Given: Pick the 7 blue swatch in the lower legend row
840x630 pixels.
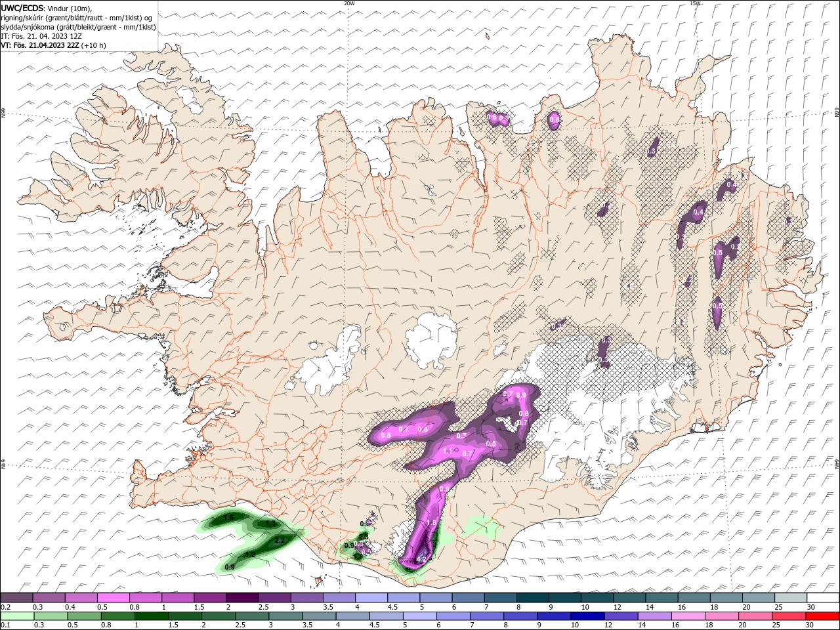Looking at the screenshot, I should pos(487,616).
